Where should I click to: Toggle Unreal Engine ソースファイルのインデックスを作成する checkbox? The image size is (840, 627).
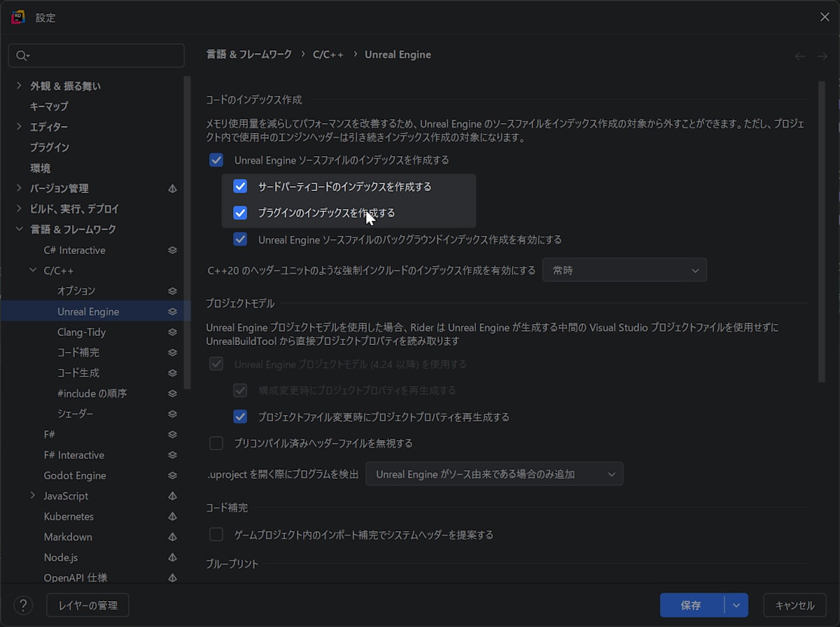point(216,160)
